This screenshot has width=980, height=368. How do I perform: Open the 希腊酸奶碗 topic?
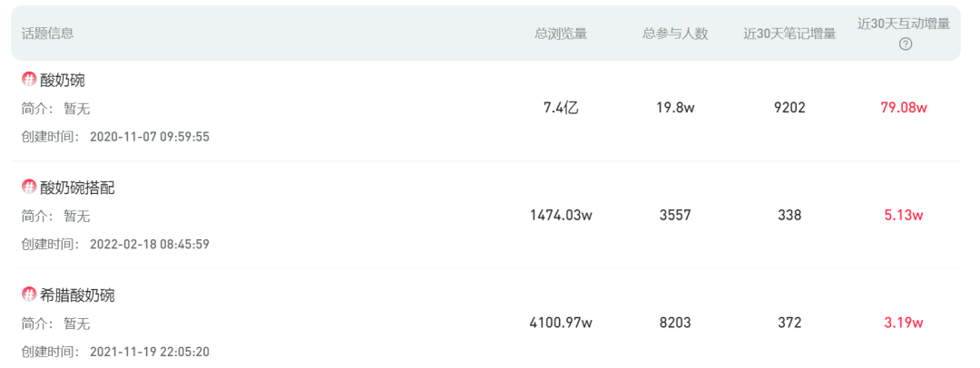point(77,295)
